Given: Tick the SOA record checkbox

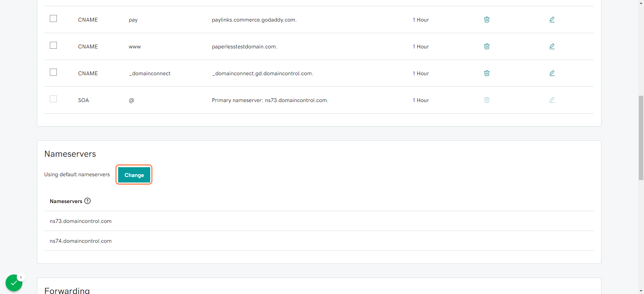Looking at the screenshot, I should coord(53,99).
